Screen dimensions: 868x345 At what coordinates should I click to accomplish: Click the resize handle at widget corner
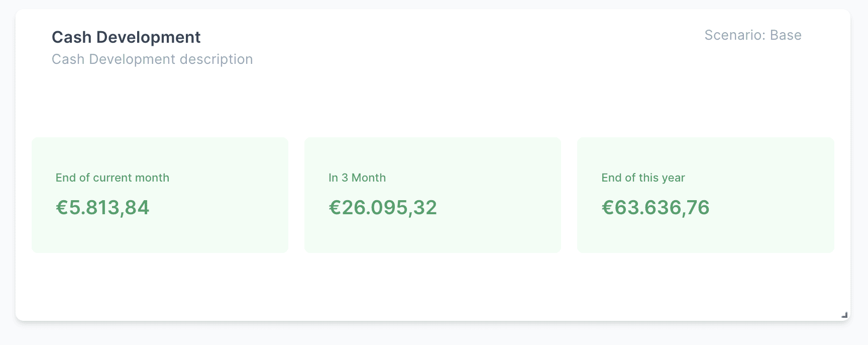point(844,315)
